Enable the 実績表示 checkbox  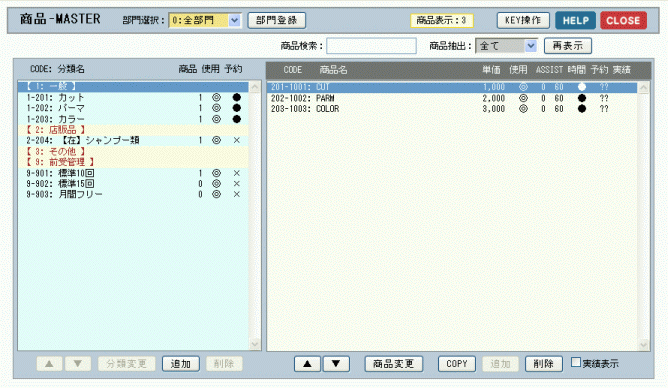click(x=576, y=362)
